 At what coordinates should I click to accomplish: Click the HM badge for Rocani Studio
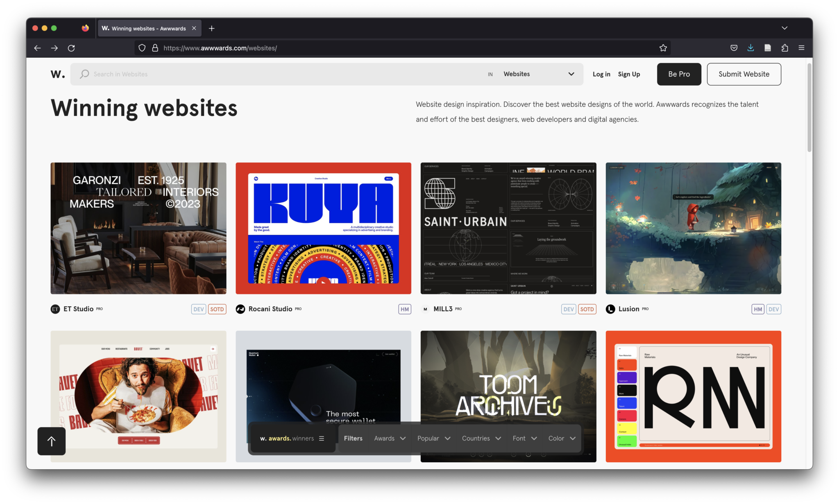pos(405,309)
